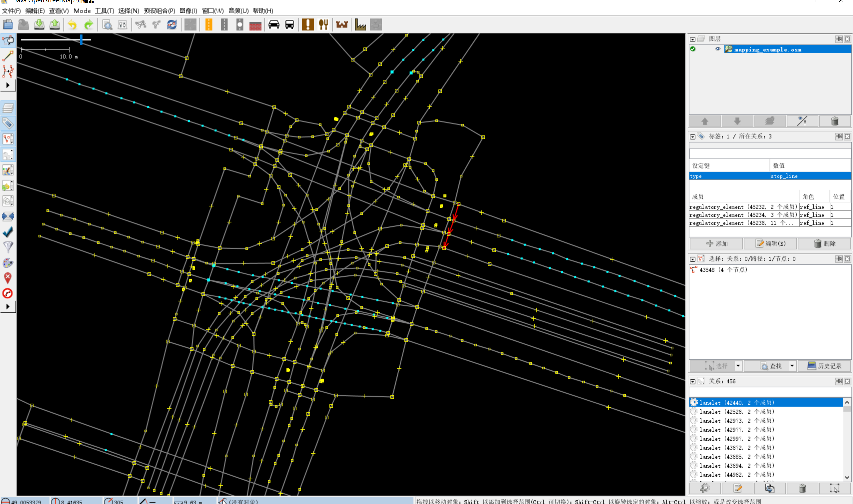Image resolution: width=853 pixels, height=504 pixels.
Task: Collapse the 图层 panel header
Action: pos(692,39)
